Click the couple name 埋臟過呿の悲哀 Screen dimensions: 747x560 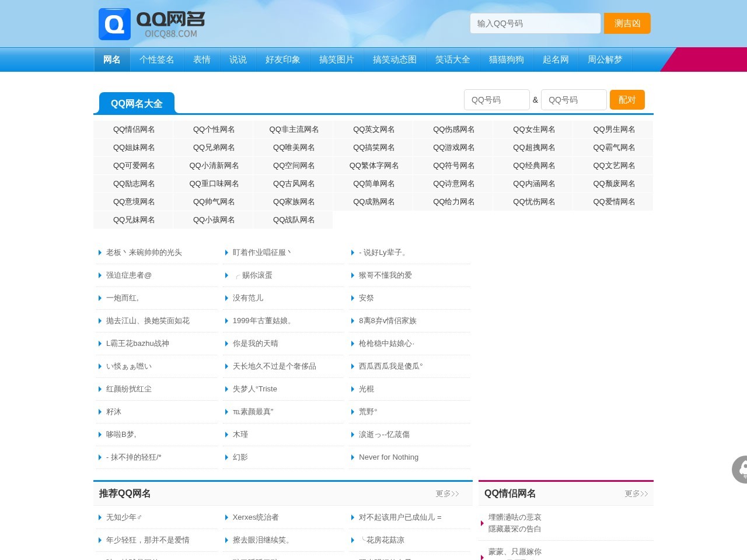[x=515, y=517]
